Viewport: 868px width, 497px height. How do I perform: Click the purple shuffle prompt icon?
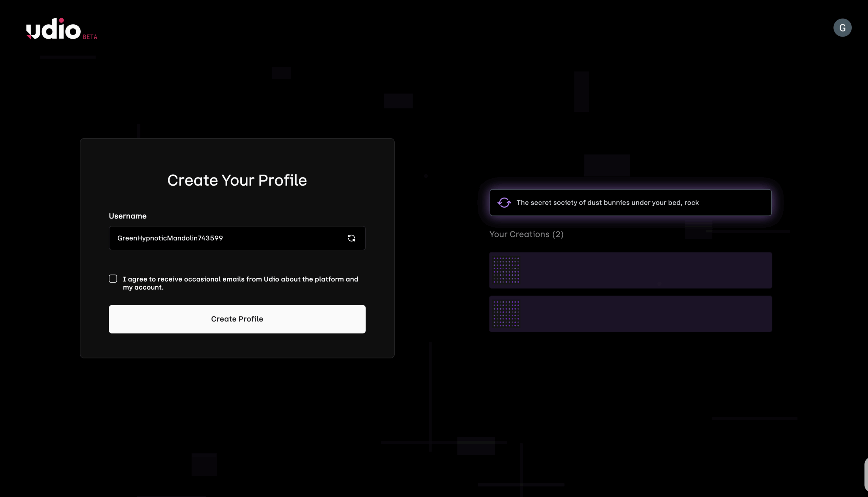click(504, 203)
